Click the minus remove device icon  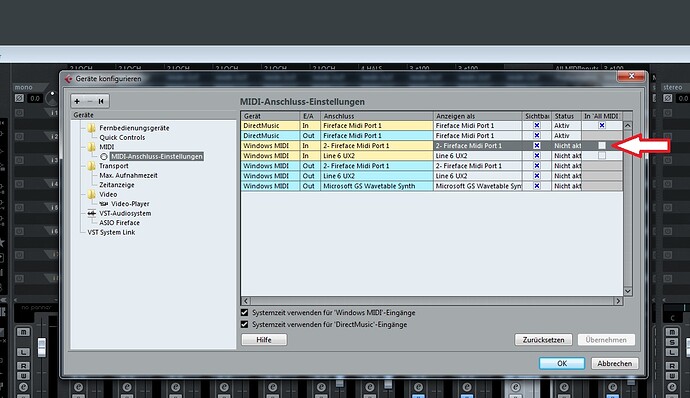[x=90, y=101]
